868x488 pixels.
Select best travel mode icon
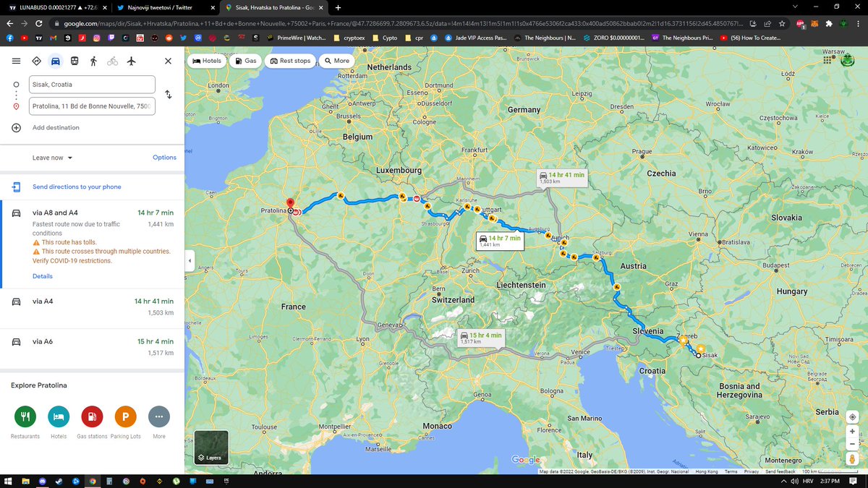click(x=36, y=61)
